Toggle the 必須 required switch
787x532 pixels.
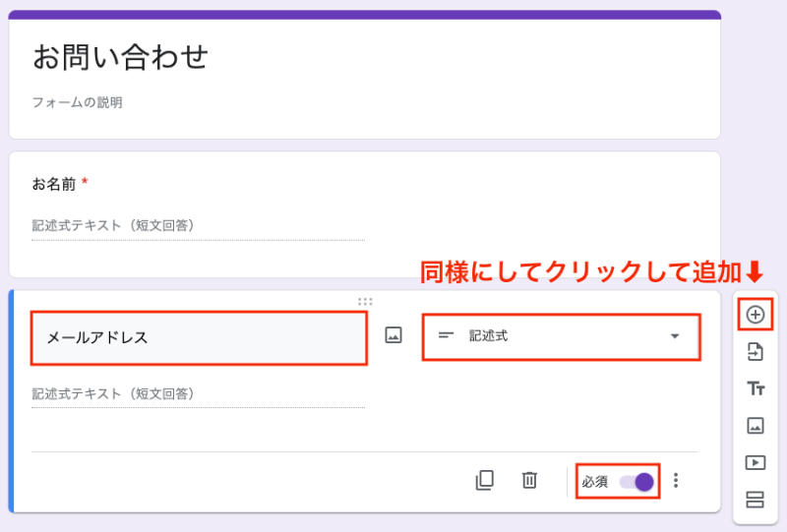(636, 482)
